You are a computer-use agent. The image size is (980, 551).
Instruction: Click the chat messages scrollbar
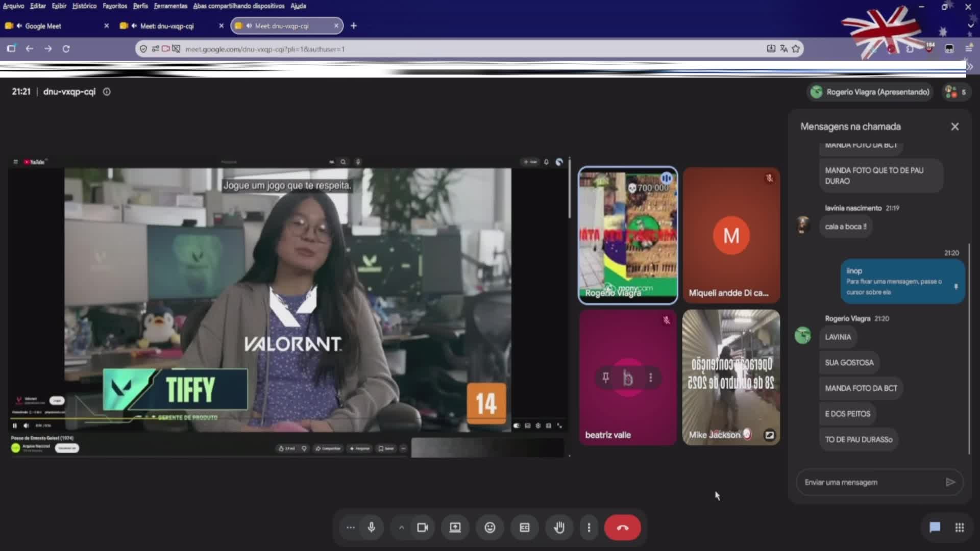click(969, 349)
